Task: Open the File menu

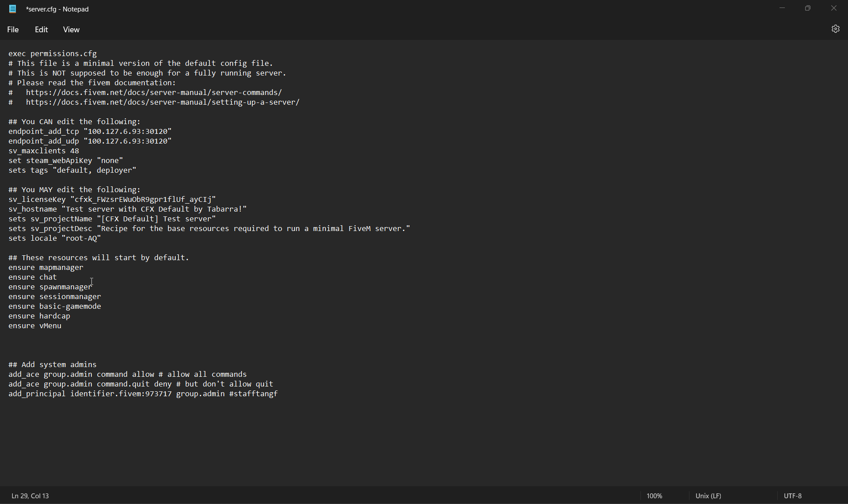Action: pyautogui.click(x=13, y=29)
